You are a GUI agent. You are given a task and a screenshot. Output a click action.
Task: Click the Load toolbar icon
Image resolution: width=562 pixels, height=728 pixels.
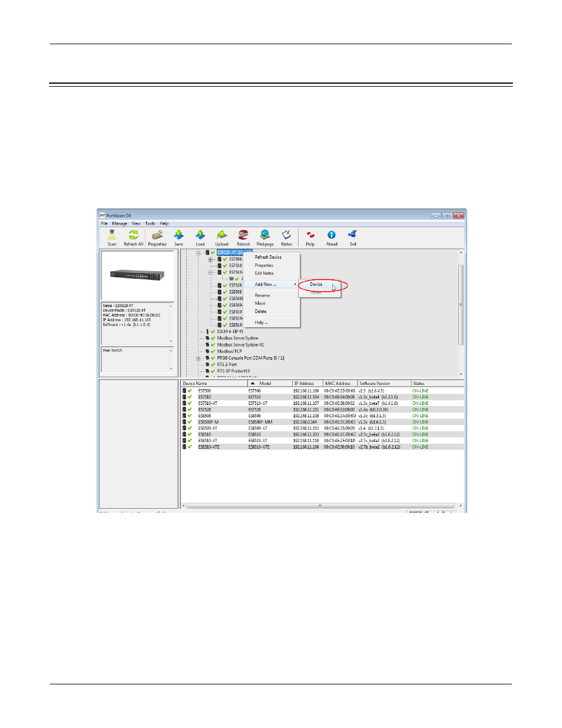click(200, 235)
